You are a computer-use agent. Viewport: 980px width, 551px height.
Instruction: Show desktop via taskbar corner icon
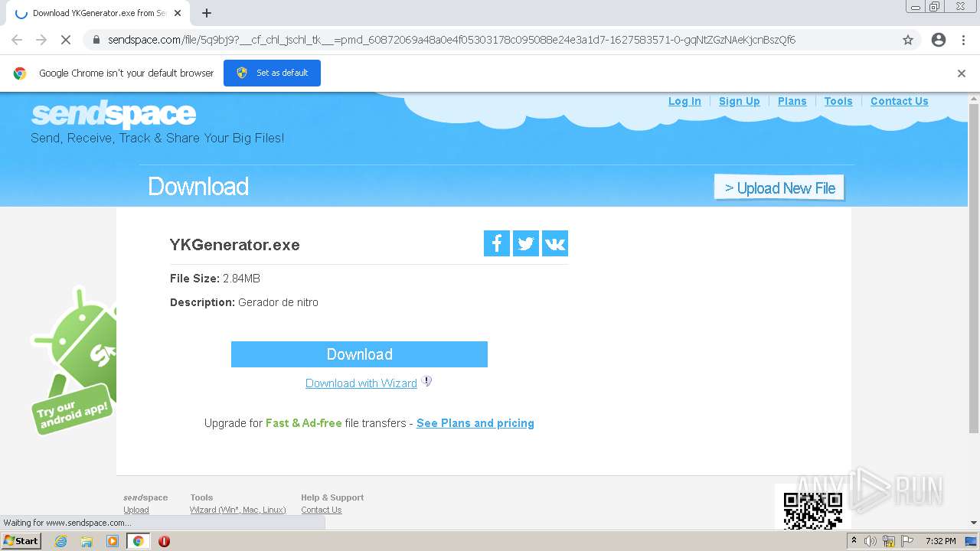(972, 541)
